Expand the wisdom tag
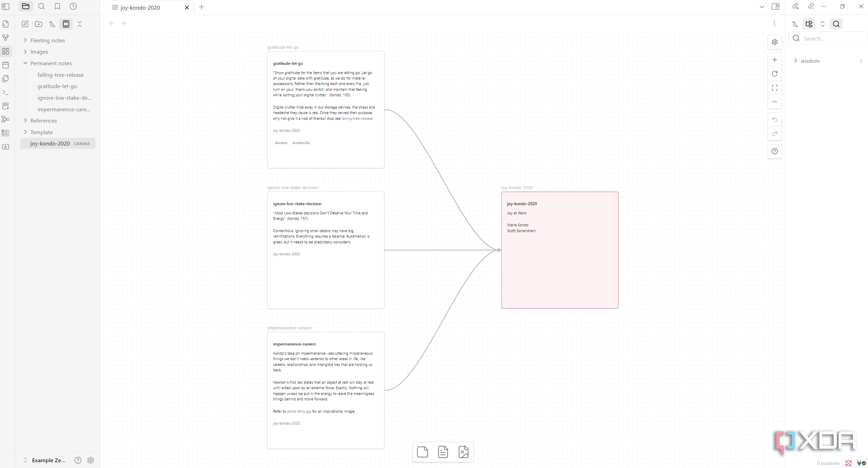The height and width of the screenshot is (468, 868). pos(796,61)
